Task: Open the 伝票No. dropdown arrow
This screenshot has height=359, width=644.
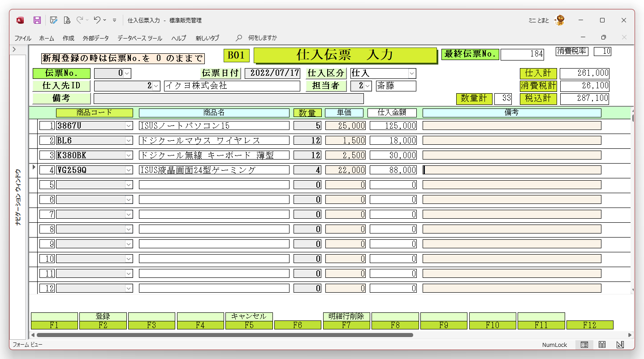Action: (127, 74)
